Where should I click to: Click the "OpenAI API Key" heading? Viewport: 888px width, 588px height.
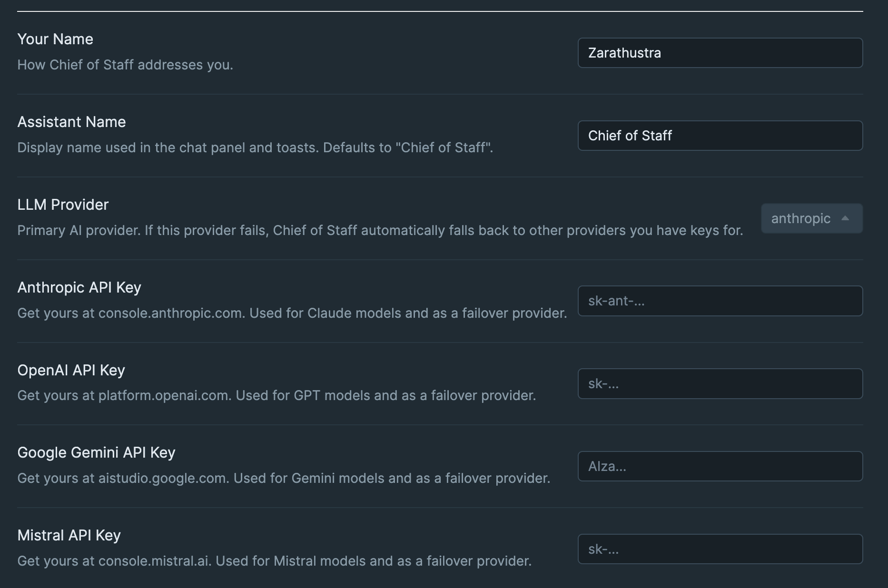(x=71, y=370)
